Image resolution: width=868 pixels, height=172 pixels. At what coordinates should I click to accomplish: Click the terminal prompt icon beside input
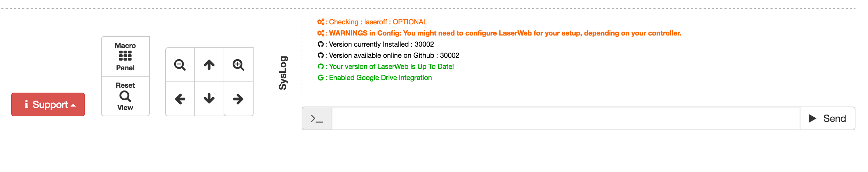pyautogui.click(x=317, y=118)
